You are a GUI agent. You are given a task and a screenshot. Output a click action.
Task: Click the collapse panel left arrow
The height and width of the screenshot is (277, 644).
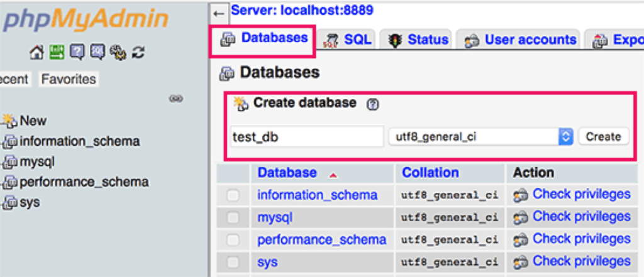coord(218,14)
